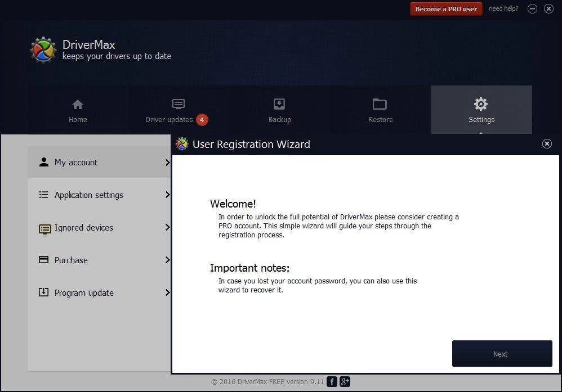Click the Program update download icon

(x=44, y=292)
